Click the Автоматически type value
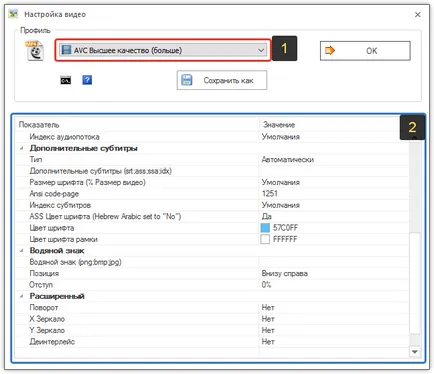Image resolution: width=434 pixels, height=374 pixels. 288,160
